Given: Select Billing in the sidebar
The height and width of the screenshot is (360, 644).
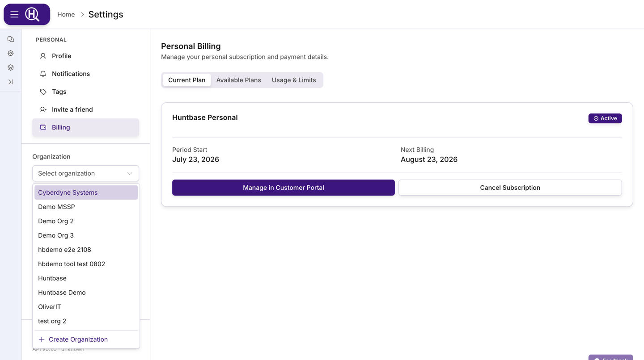Looking at the screenshot, I should 85,127.
